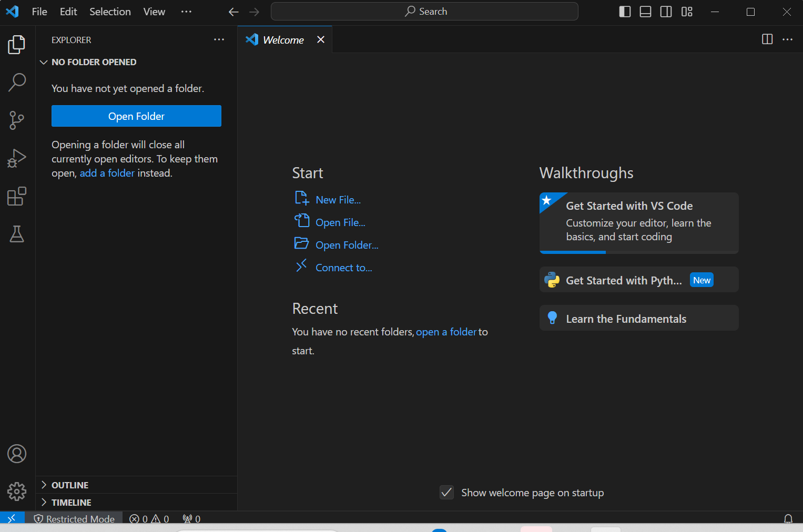Show more menu items via ellipsis
803x532 pixels.
(x=186, y=12)
